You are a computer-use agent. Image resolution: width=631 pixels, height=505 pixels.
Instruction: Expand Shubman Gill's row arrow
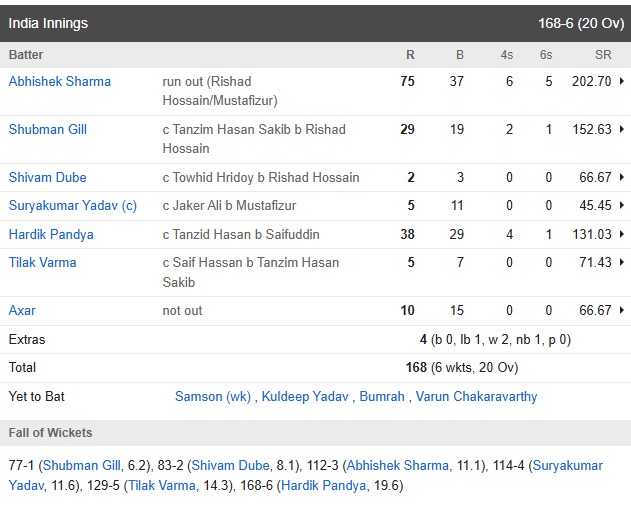coord(623,130)
